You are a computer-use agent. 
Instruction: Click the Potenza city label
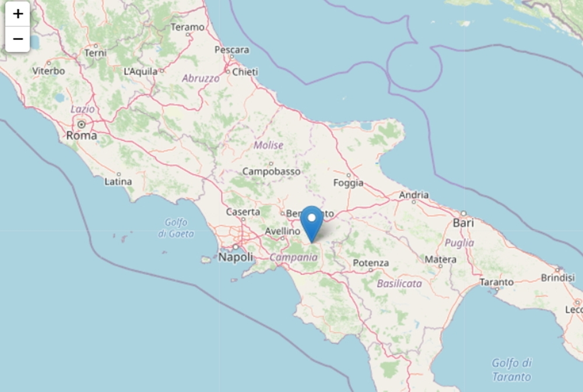371,263
